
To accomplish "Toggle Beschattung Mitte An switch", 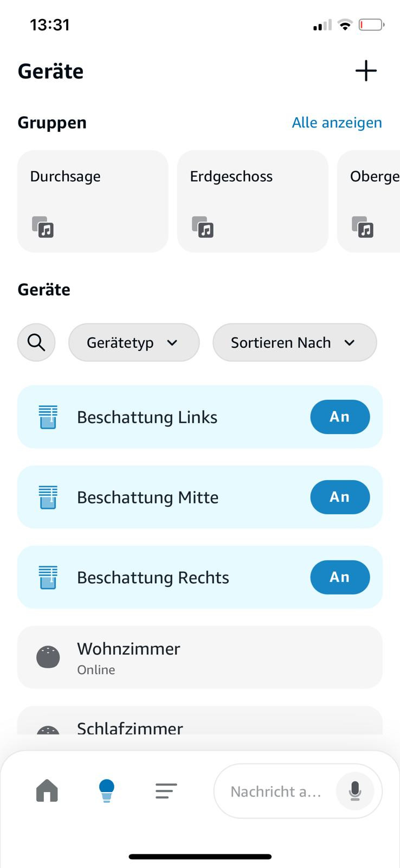I will coord(340,497).
